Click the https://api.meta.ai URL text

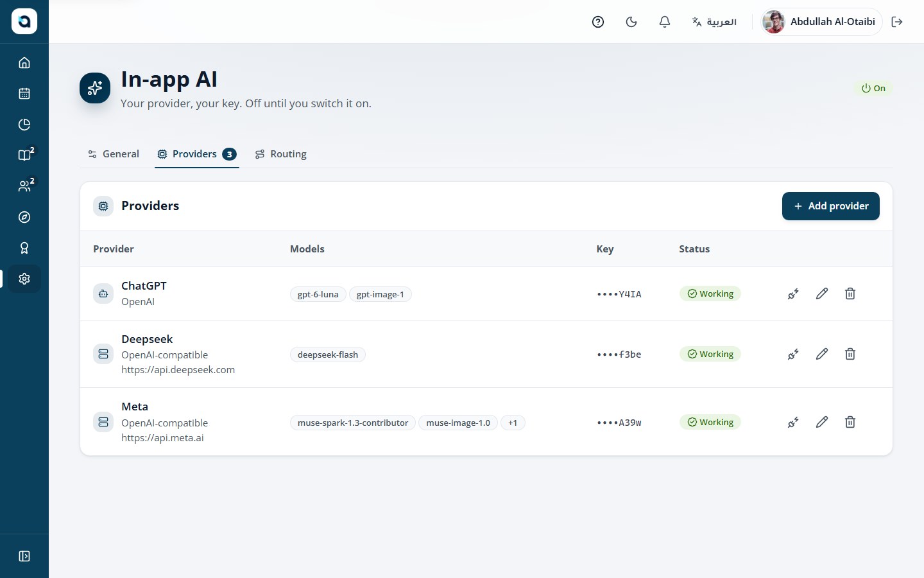click(162, 438)
